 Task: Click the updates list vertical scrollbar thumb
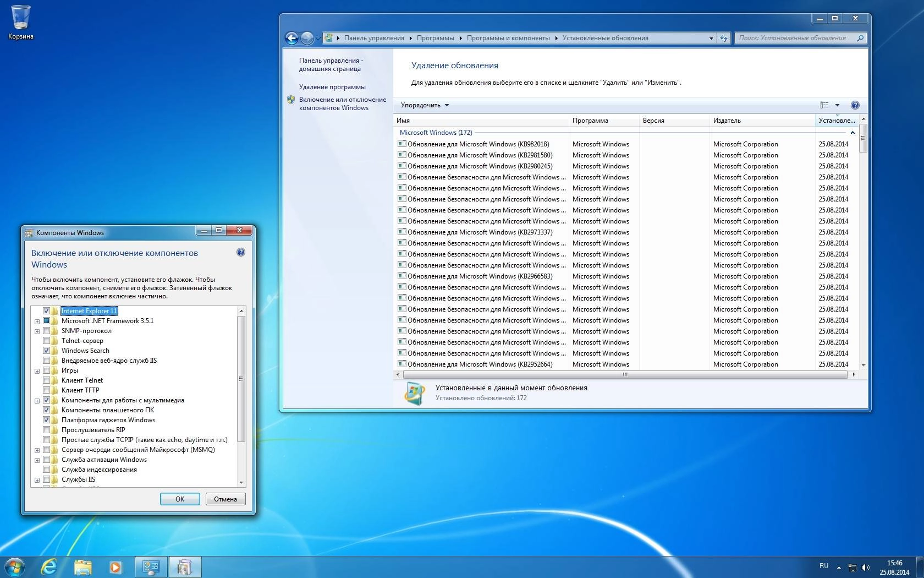click(x=863, y=138)
